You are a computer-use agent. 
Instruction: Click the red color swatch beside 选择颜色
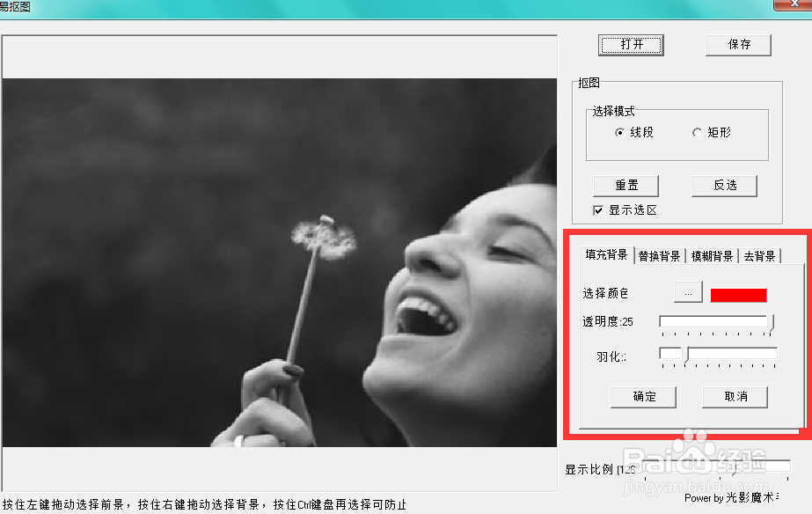(x=738, y=294)
